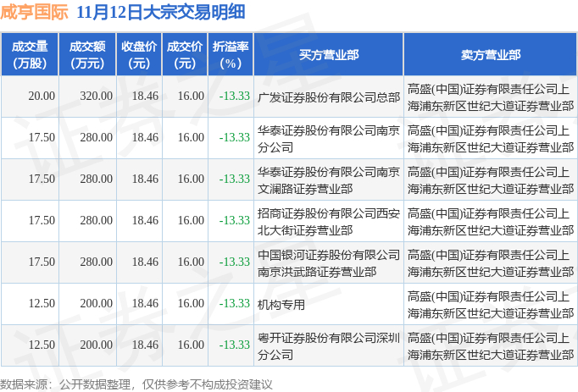Viewport: 578px width, 392px height.
Task: Click the buyer cell 广发证券股份有限公司总部
Action: click(x=329, y=97)
